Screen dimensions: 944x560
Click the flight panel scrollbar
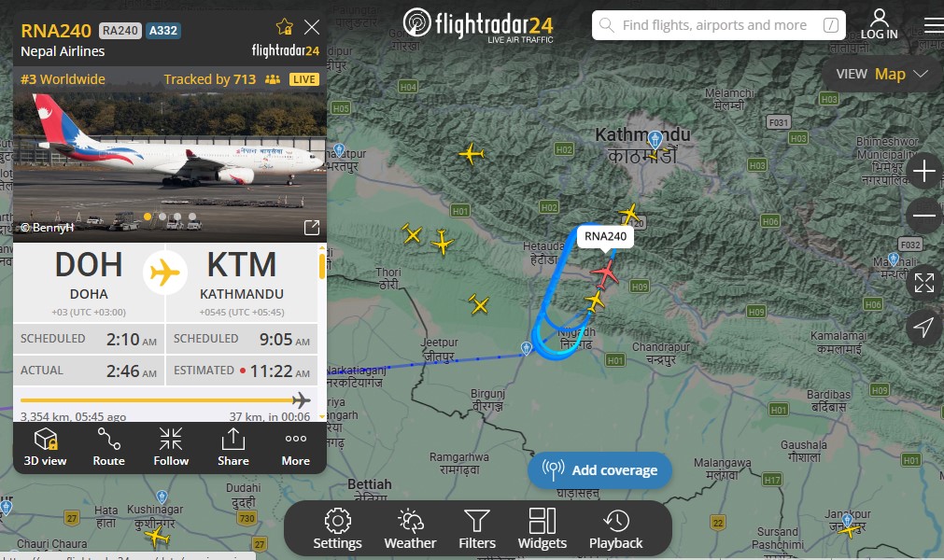click(322, 266)
